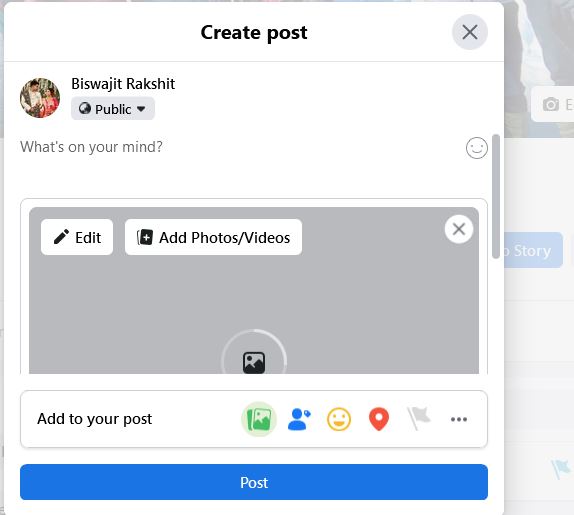
Task: Click the Edit photo button
Action: click(77, 237)
